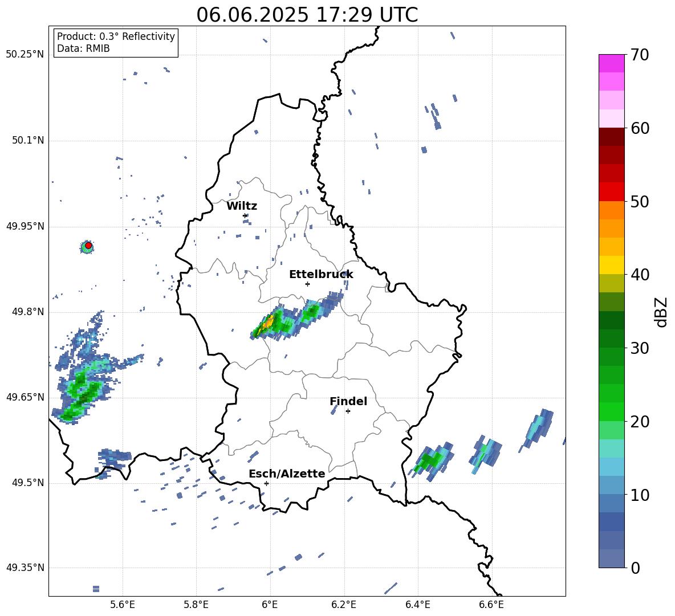Click the "Data: RMIB" label
The height and width of the screenshot is (616, 675).
click(x=83, y=48)
